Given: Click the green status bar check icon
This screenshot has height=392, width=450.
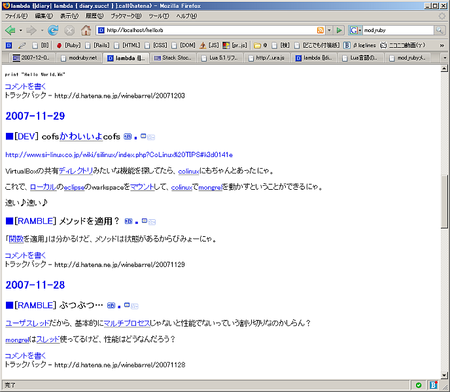Looking at the screenshot, I should click(x=419, y=385).
